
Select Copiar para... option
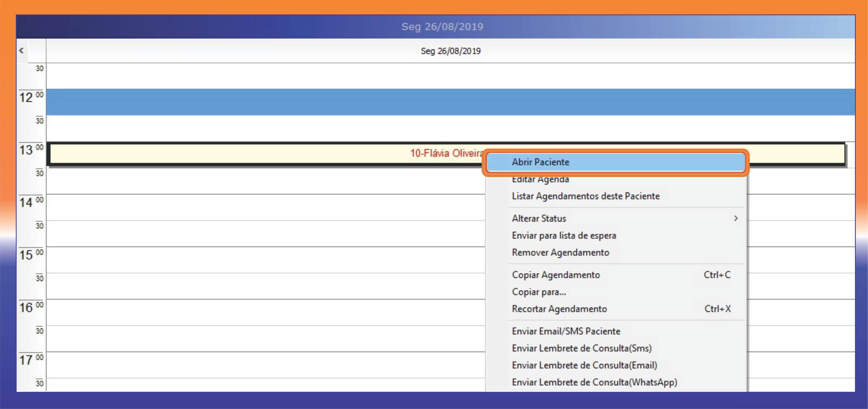coord(539,292)
